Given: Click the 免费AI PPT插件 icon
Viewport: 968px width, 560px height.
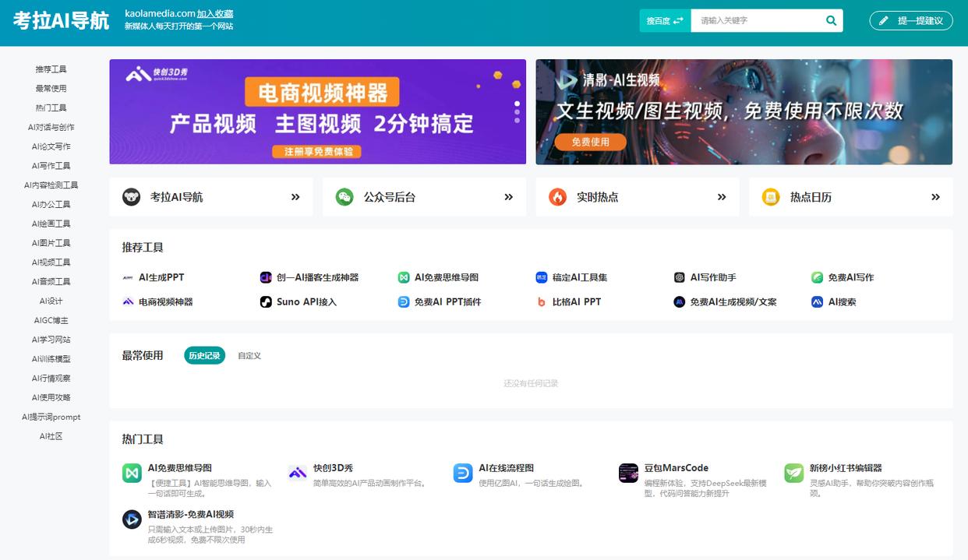Looking at the screenshot, I should coord(404,301).
